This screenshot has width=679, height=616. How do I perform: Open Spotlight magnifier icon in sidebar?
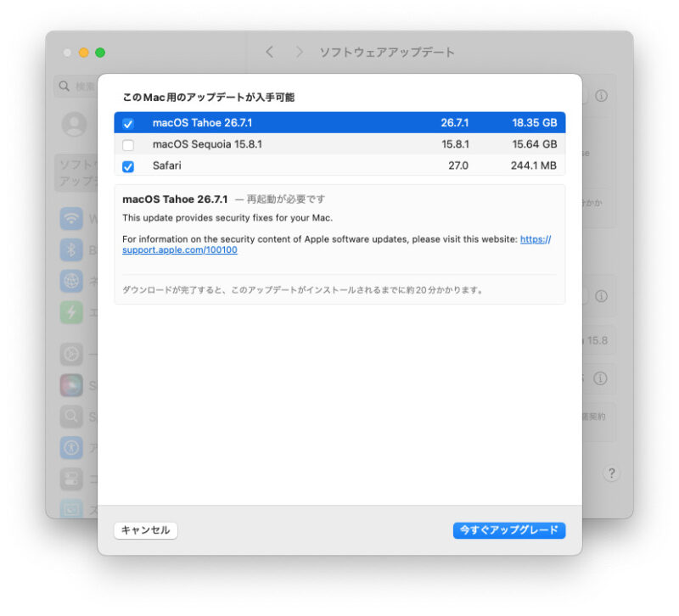(x=71, y=417)
